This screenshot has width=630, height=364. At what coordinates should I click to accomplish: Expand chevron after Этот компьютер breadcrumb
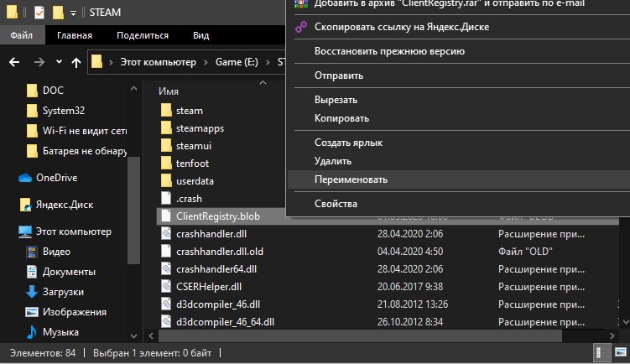(206, 62)
